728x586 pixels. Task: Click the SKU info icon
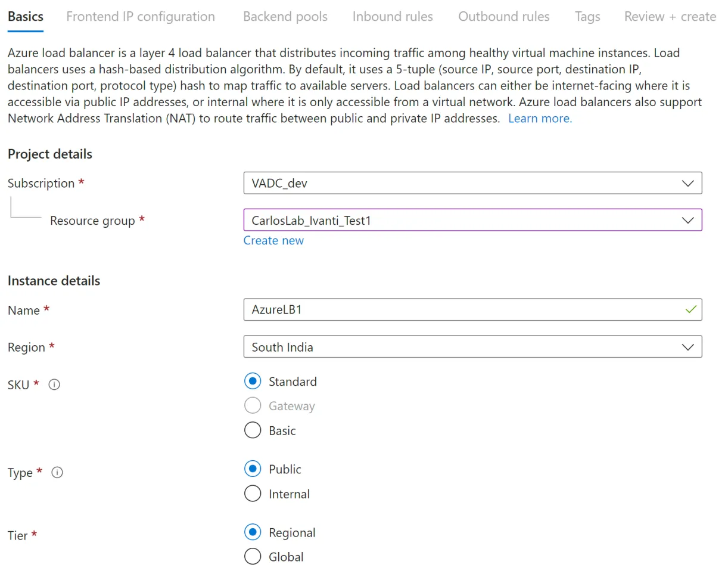(x=54, y=385)
